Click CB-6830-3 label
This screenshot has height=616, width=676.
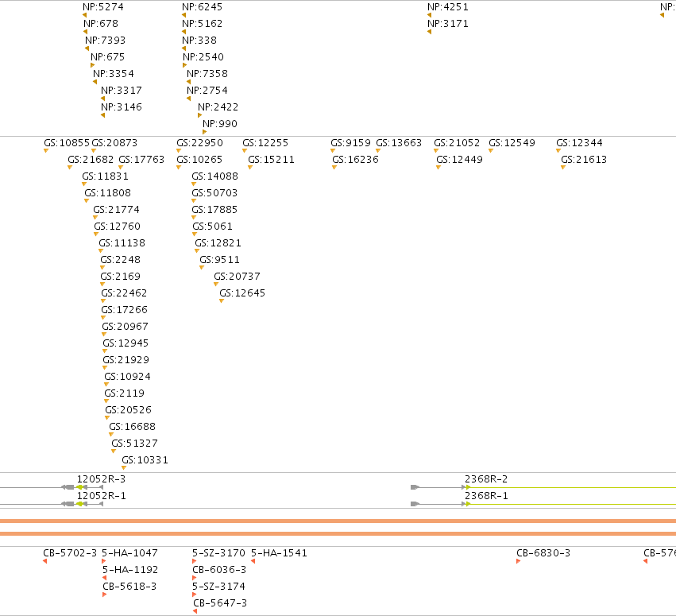pos(543,553)
